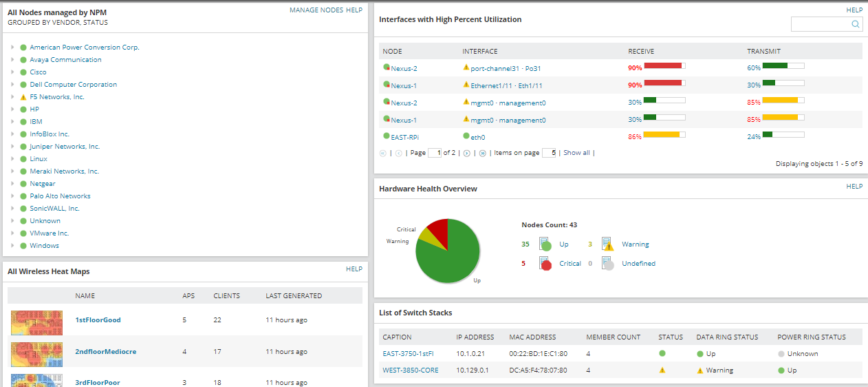Click the F5 Networks warning status icon

[23, 97]
